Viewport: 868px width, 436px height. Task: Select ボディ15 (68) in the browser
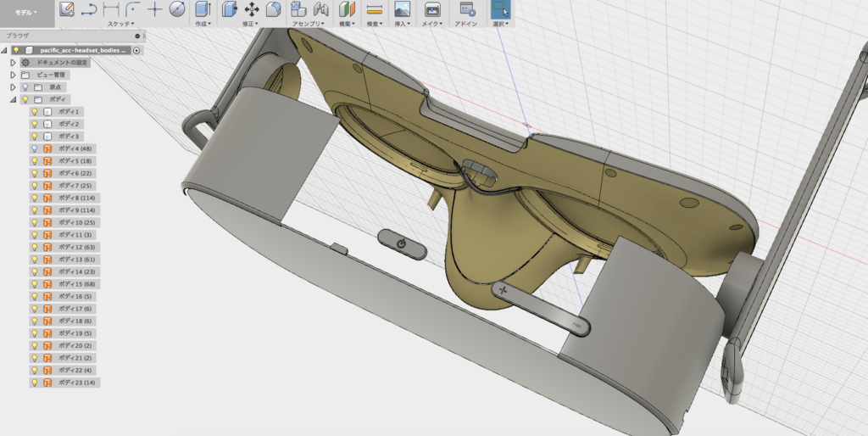[76, 284]
